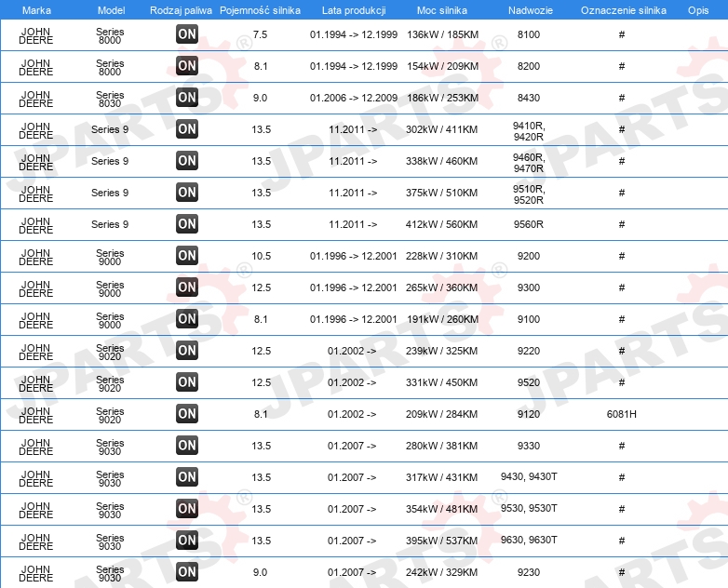Select power value 242kW / 329KM

441,572
